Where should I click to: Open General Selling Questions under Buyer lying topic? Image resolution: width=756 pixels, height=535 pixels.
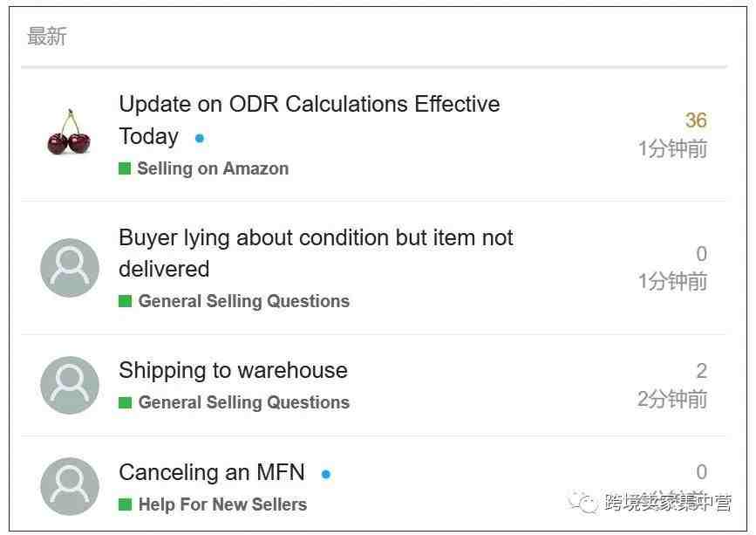pyautogui.click(x=243, y=301)
